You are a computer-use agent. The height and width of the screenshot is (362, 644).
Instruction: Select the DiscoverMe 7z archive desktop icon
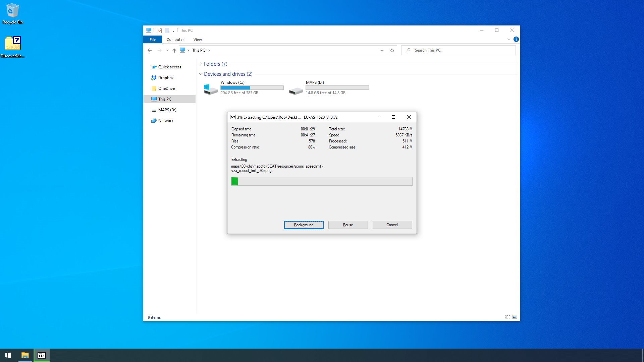(x=12, y=47)
